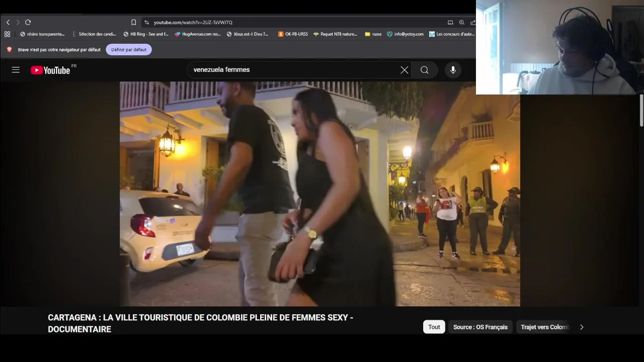Bookmark this page using the bookmark icon
This screenshot has width=644, height=362.
coord(133,22)
